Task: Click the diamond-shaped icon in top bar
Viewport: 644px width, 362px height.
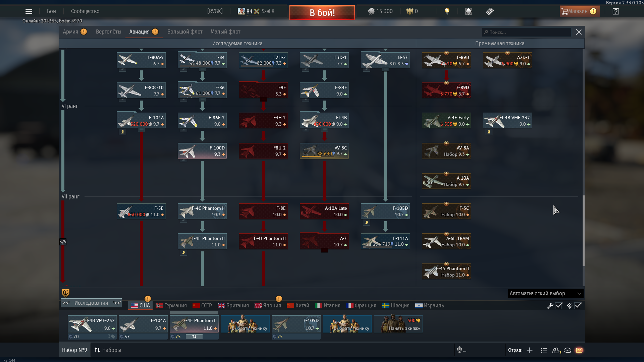Action: coord(469,11)
